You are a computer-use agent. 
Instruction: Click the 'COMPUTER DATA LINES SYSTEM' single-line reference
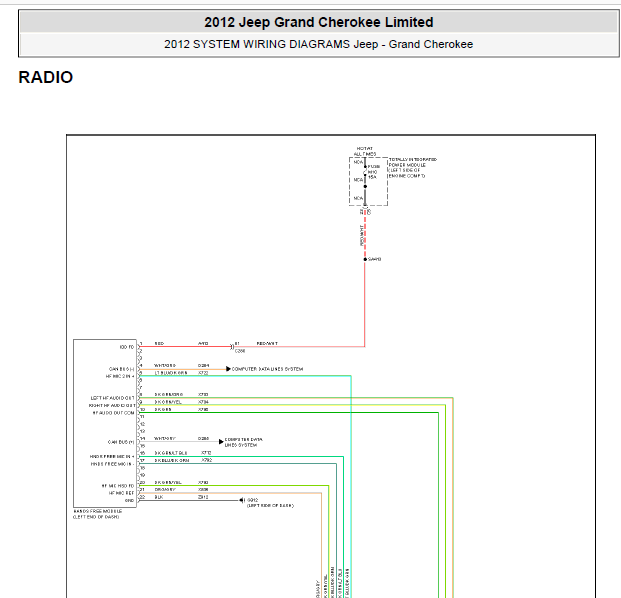267,369
